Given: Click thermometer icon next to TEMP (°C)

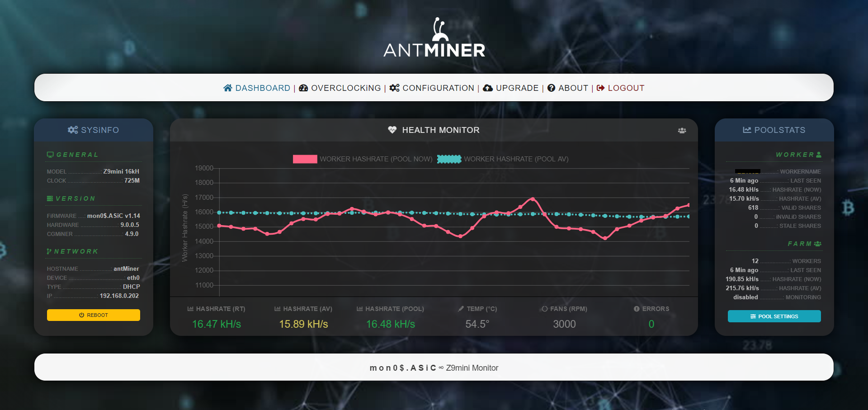Looking at the screenshot, I should (x=461, y=309).
